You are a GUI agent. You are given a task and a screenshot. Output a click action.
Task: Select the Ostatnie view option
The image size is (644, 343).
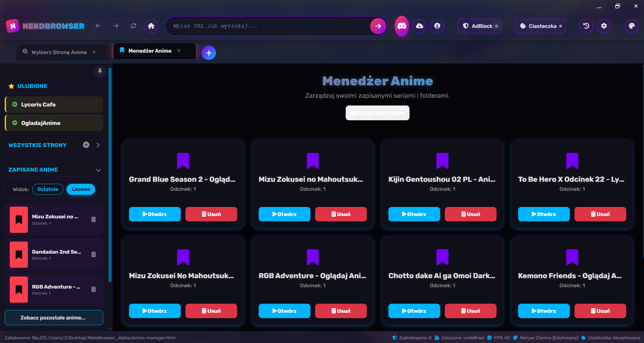[x=48, y=189]
